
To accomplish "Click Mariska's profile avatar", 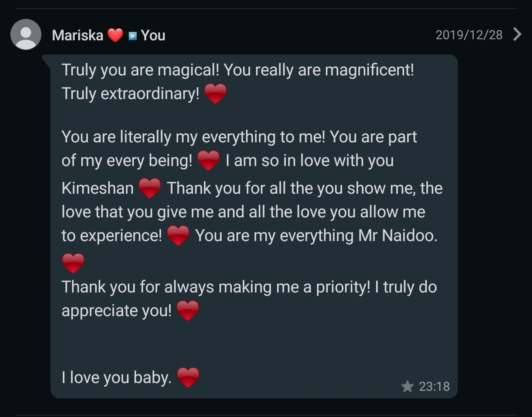I will 26,34.
